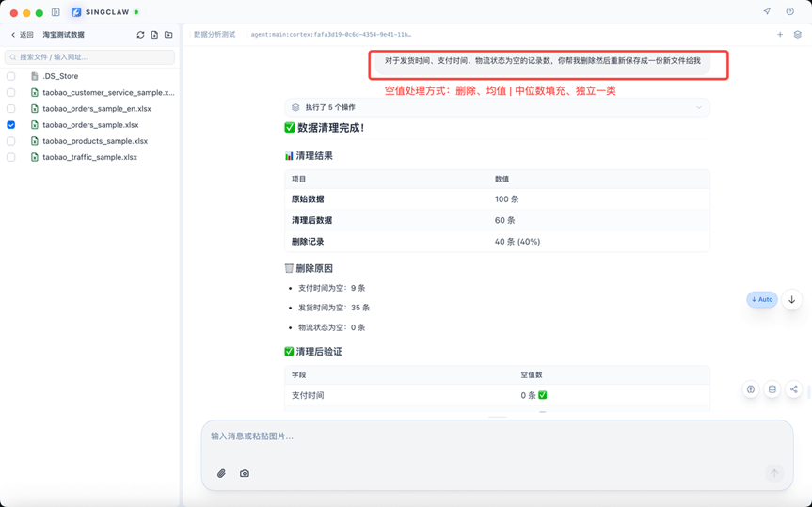Click the new folder icon in sidebar header
The height and width of the screenshot is (507, 812).
[168, 35]
